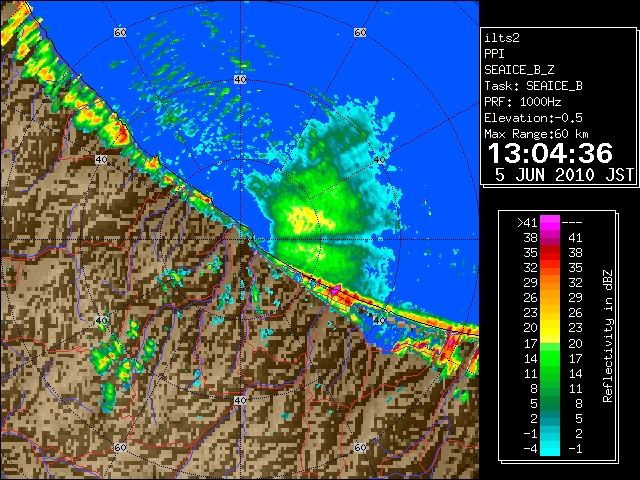Click the 40 km ring label west-northwest

pos(101,160)
